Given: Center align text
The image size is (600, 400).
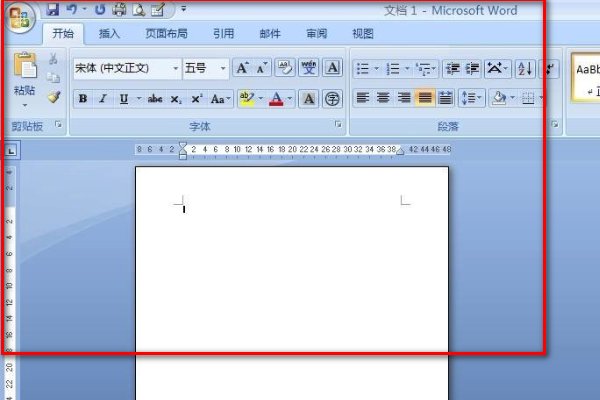Looking at the screenshot, I should coord(383,98).
